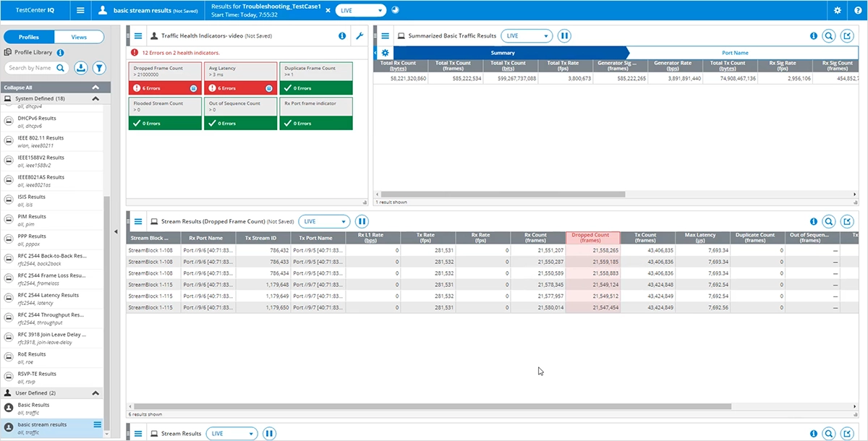Open the main hamburger menu beside TestCenter IQ
The width and height of the screenshot is (868, 441).
click(80, 11)
